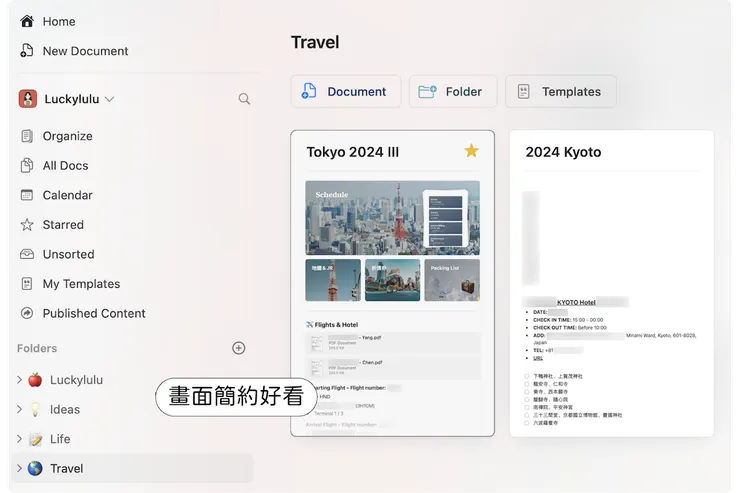
Task: Select the Life folder row
Action: pyautogui.click(x=132, y=439)
